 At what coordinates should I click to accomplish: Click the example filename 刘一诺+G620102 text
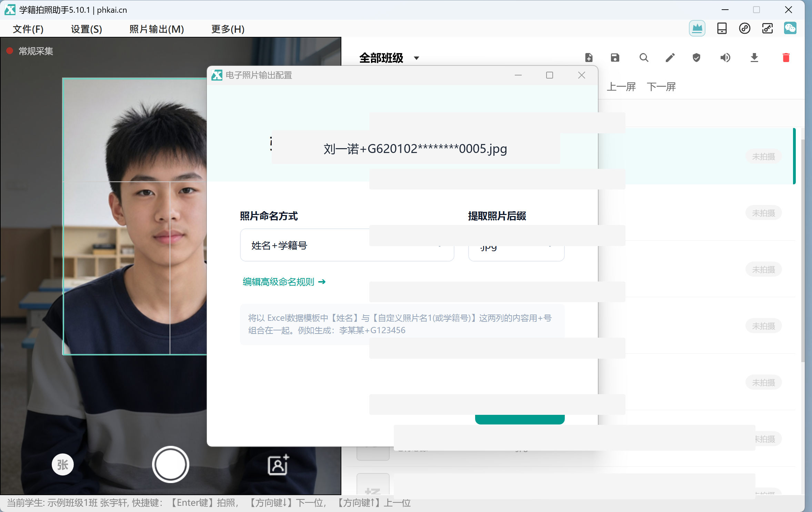pyautogui.click(x=415, y=149)
